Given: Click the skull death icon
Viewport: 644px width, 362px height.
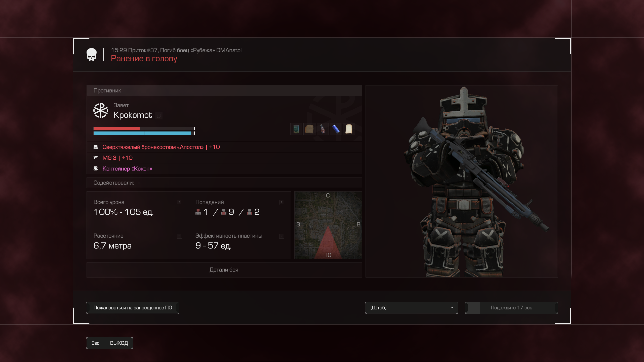Looking at the screenshot, I should pos(92,55).
